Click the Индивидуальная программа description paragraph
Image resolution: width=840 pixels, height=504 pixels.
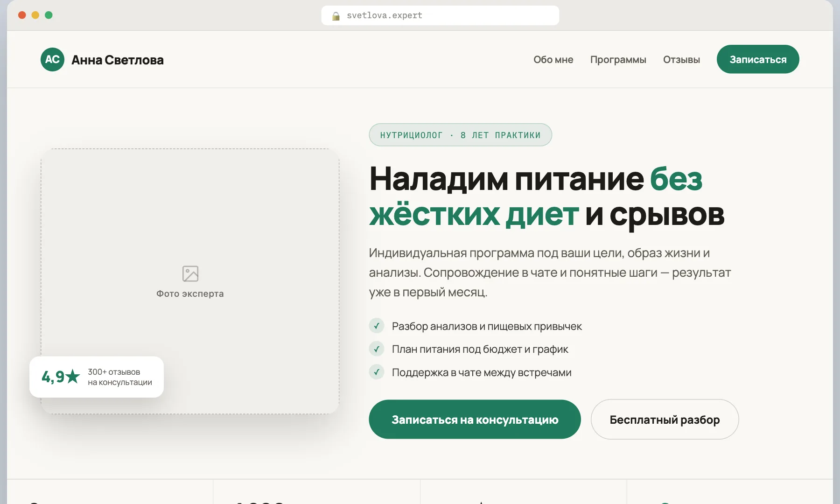point(550,273)
